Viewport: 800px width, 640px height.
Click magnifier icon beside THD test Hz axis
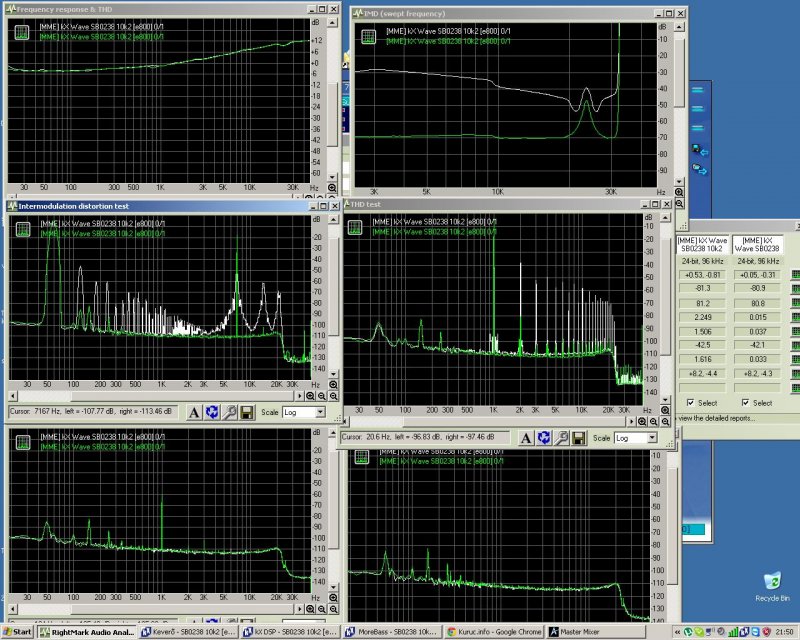click(665, 410)
